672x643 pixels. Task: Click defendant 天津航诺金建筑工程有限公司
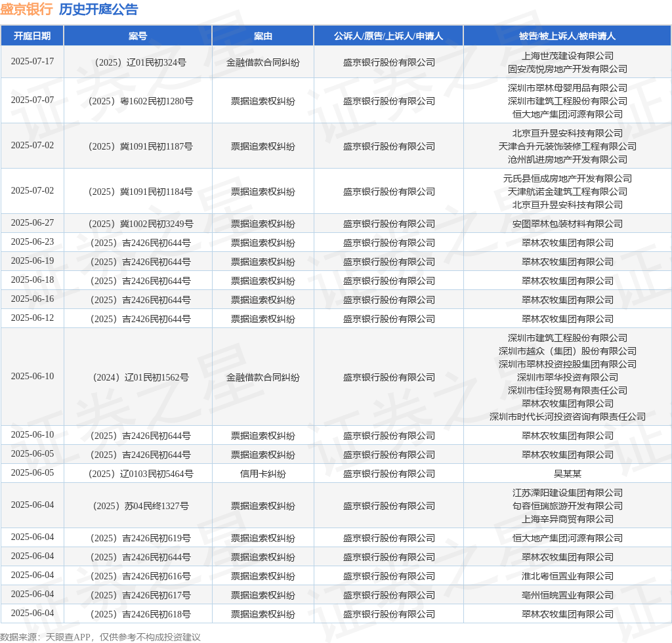(x=568, y=192)
